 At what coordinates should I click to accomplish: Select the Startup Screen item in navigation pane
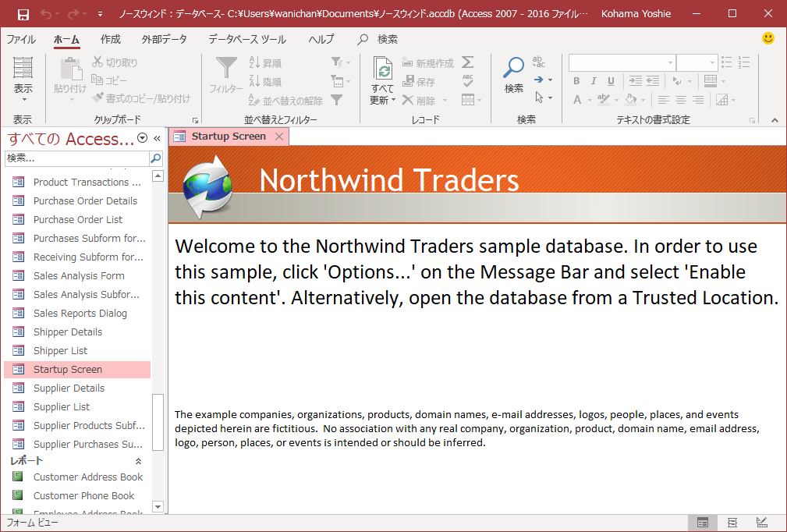click(77, 370)
